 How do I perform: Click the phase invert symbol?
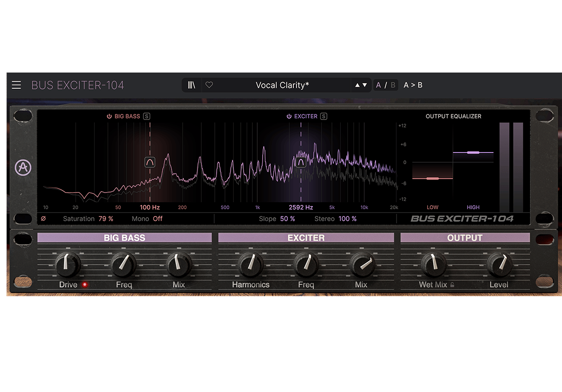[x=44, y=219]
